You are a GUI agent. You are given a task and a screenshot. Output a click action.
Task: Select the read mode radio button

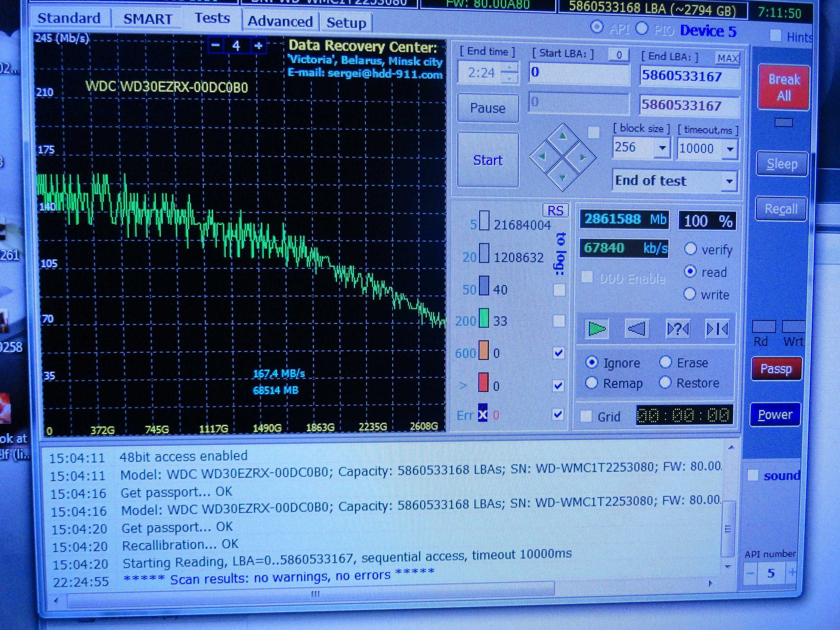click(x=690, y=272)
